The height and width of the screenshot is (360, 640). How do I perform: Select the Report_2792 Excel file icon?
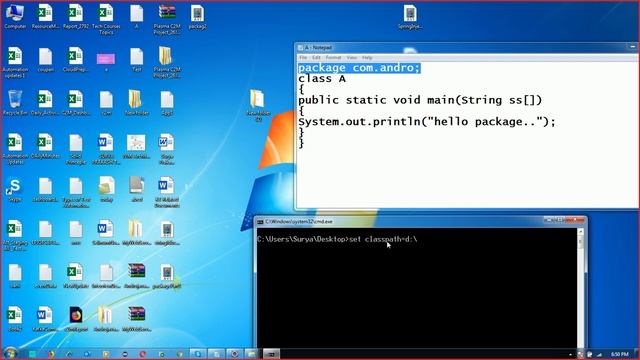[76, 16]
